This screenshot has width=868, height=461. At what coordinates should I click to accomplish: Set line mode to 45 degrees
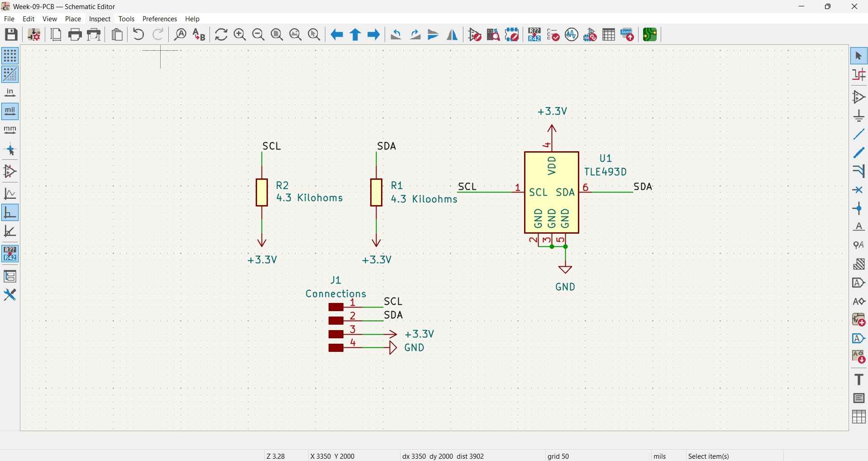click(x=10, y=231)
